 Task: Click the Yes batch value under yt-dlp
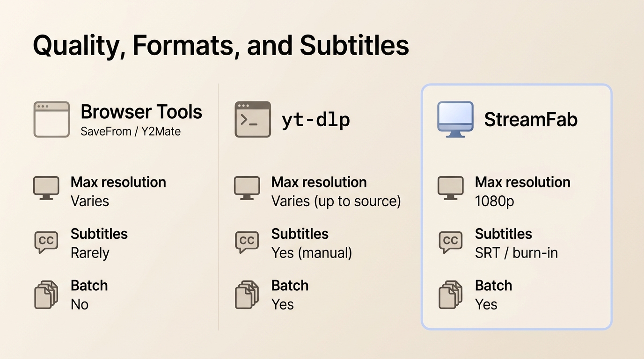coord(283,305)
